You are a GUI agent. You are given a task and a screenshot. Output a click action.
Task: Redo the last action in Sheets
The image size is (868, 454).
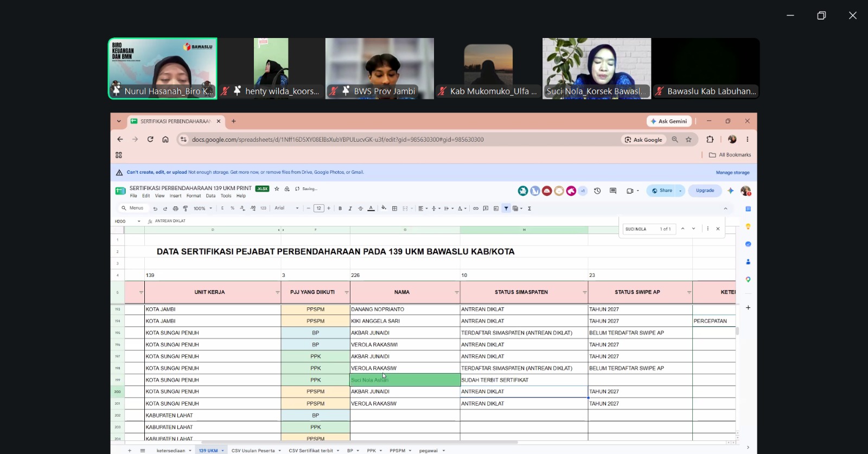[165, 209]
